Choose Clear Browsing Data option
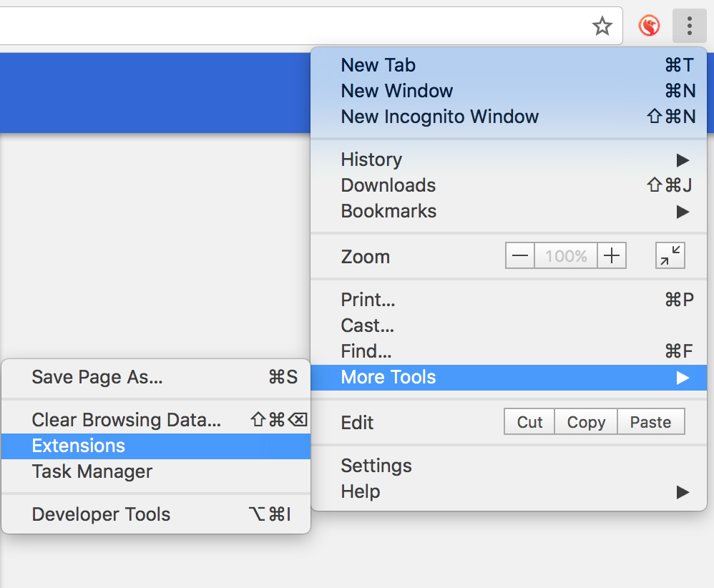 pos(126,420)
